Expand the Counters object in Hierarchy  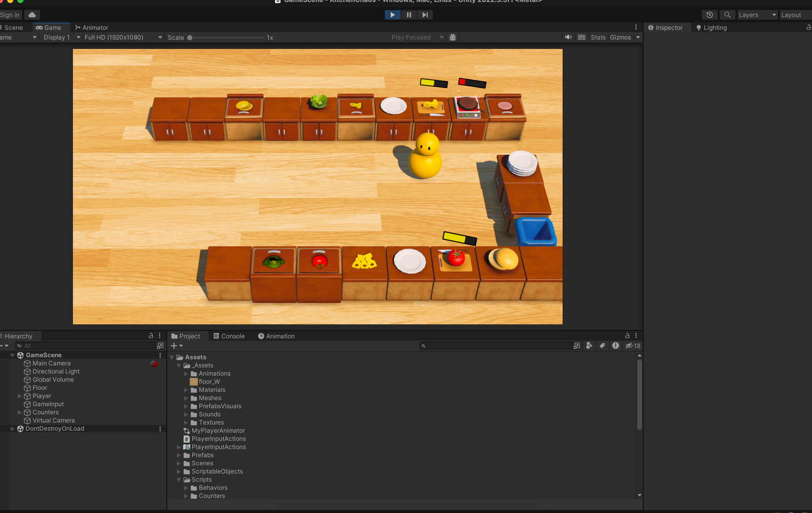[x=20, y=412]
